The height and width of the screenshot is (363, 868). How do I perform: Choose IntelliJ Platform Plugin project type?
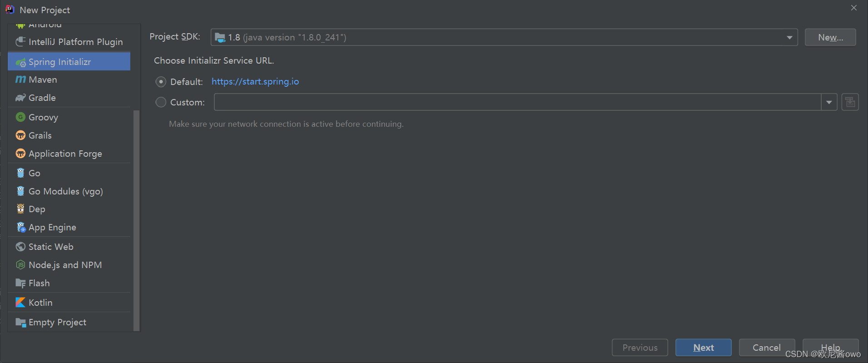(69, 42)
